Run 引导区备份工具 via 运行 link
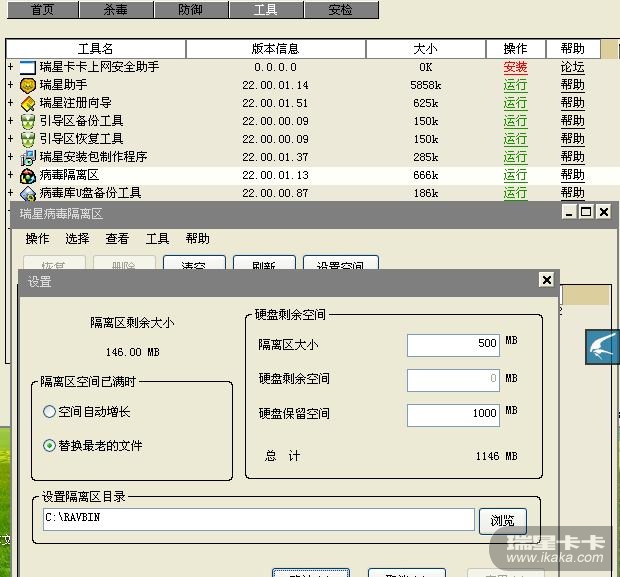Image resolution: width=620 pixels, height=577 pixels. [x=515, y=121]
